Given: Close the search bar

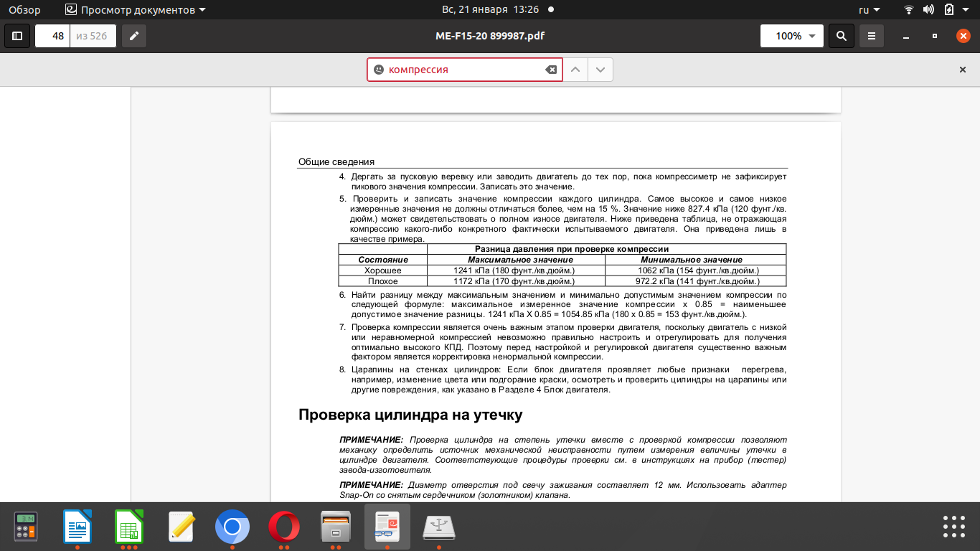Looking at the screenshot, I should (963, 70).
